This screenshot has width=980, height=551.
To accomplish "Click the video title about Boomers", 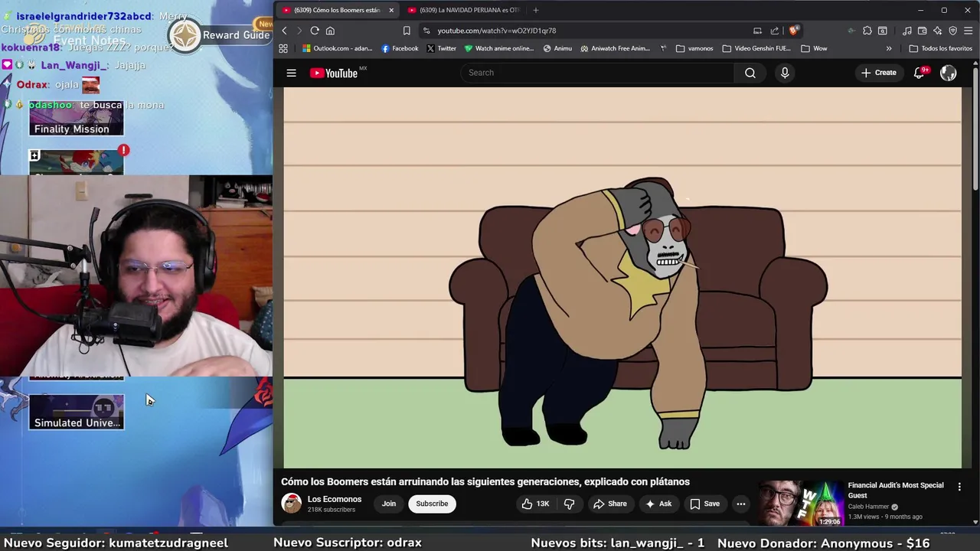I will pos(485,481).
